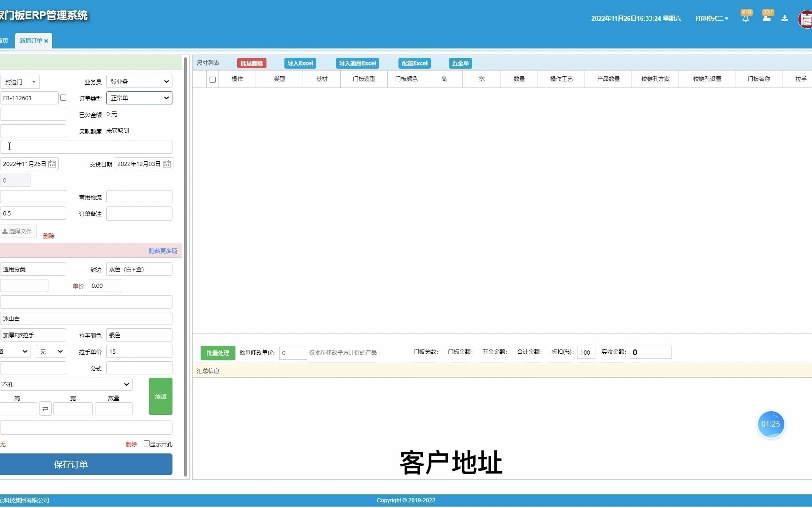Click the 汇总信息 section bar
This screenshot has width=812, height=508.
pos(502,371)
